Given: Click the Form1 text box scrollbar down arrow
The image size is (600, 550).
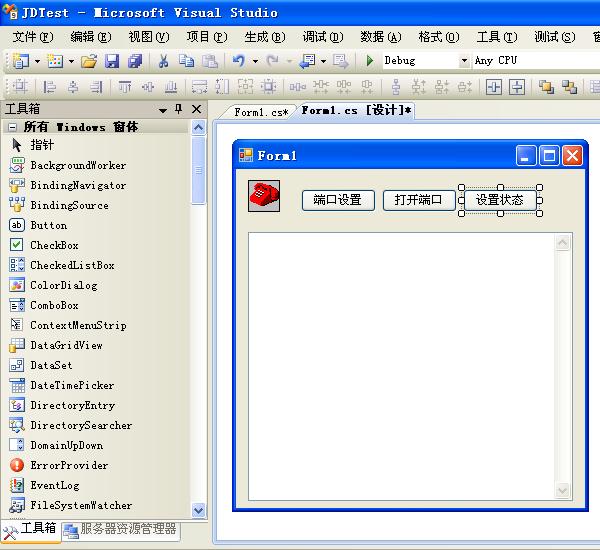Looking at the screenshot, I should click(x=562, y=491).
